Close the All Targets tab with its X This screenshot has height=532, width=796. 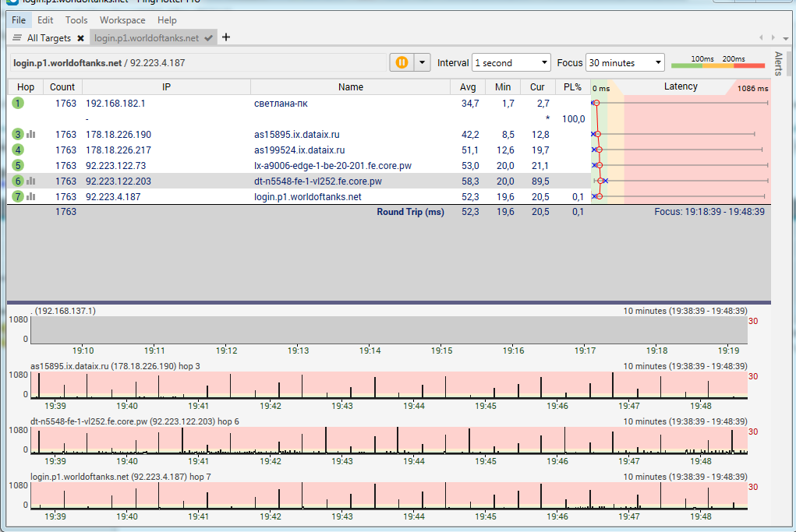80,38
